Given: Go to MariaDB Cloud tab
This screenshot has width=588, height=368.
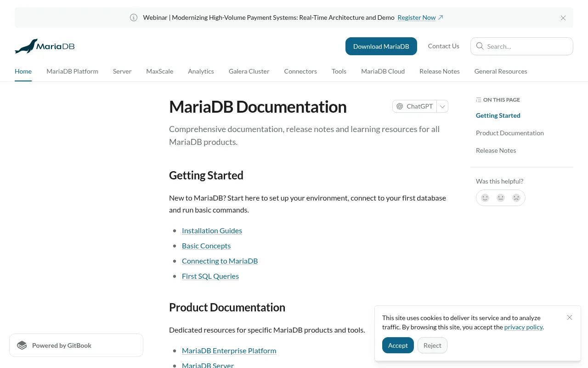Looking at the screenshot, I should 383,71.
